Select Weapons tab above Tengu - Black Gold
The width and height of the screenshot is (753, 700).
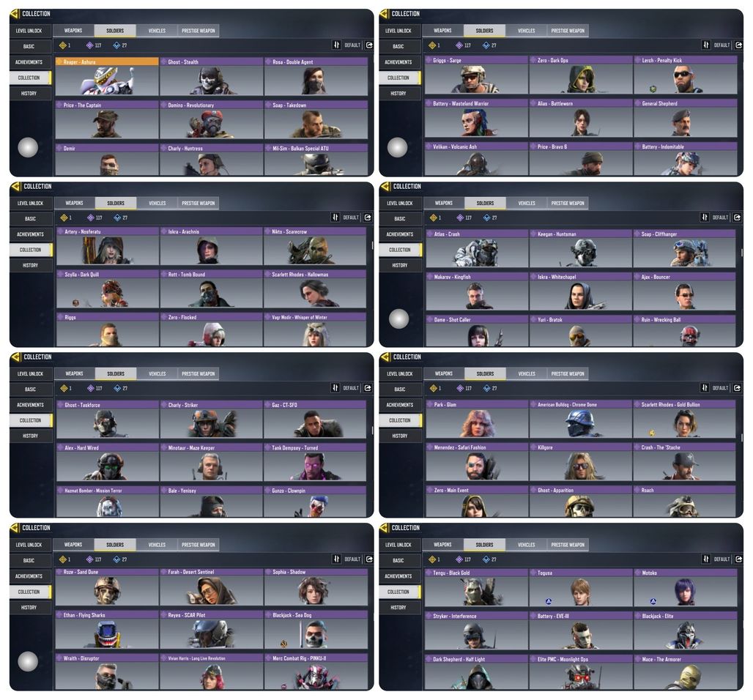click(442, 545)
